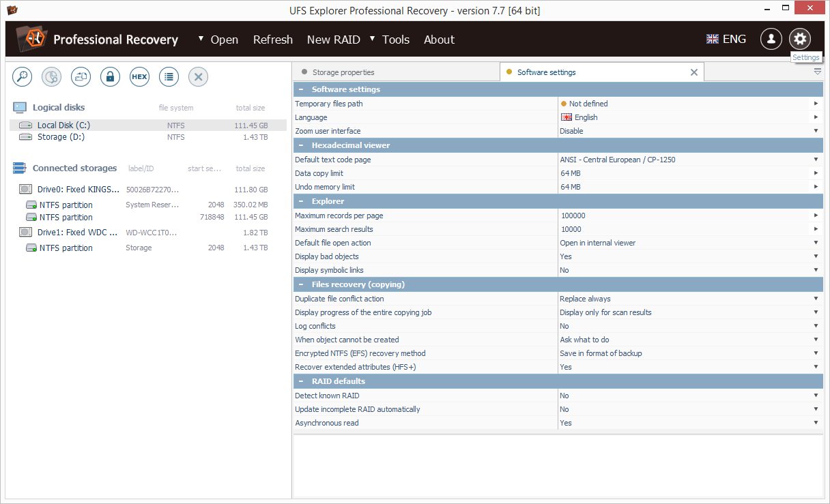The height and width of the screenshot is (504, 830).
Task: Open the Tools menu
Action: (x=396, y=40)
